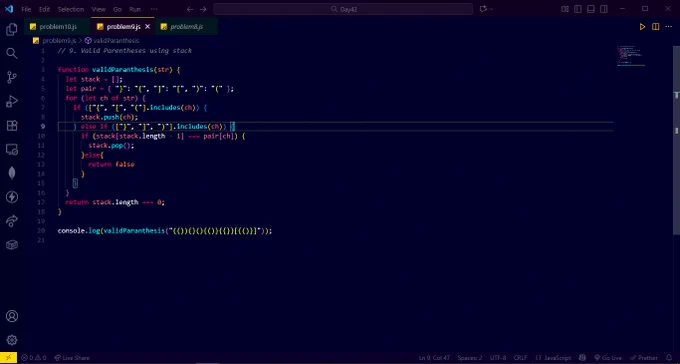680x364 pixels.
Task: Change the CRLF end of line sequence
Action: 520,358
